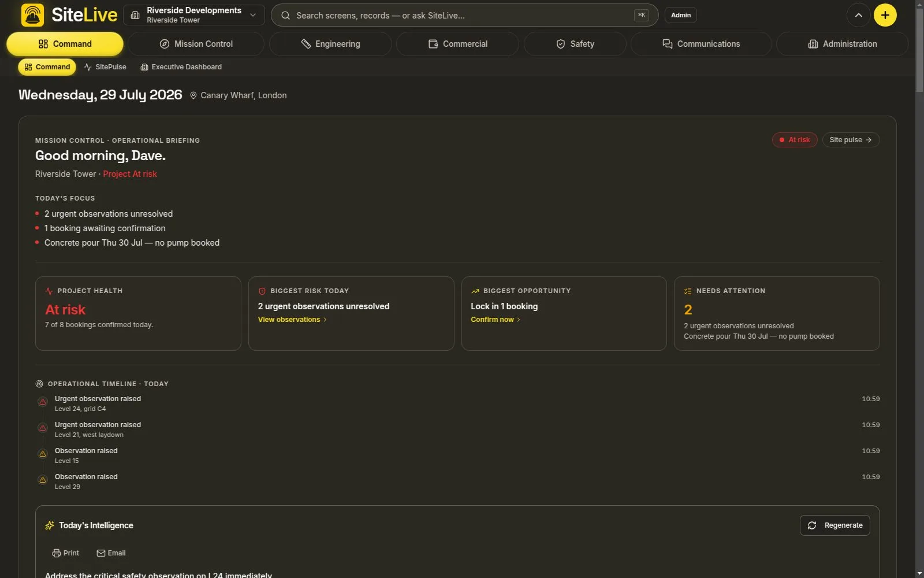Click the building icon on the Administration tab
This screenshot has height=578, width=924.
tap(813, 44)
